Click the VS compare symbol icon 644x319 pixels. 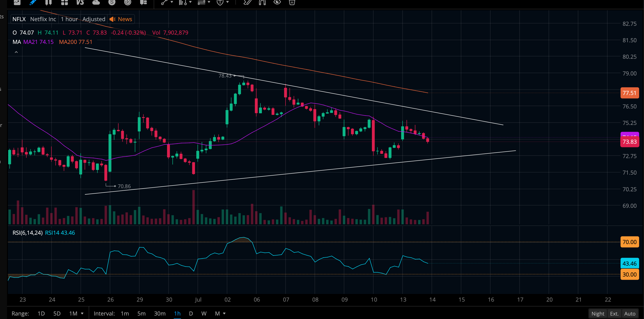coord(80,3)
